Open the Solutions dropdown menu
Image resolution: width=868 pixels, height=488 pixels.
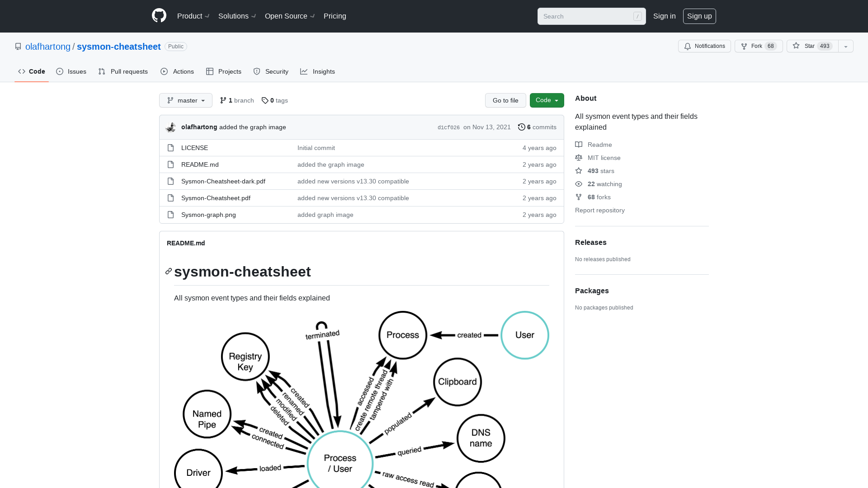237,16
